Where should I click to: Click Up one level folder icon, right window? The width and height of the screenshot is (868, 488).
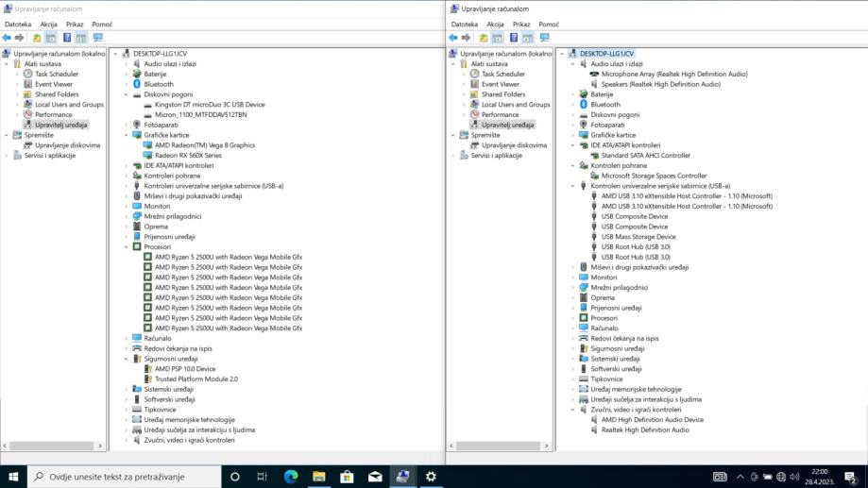point(484,38)
